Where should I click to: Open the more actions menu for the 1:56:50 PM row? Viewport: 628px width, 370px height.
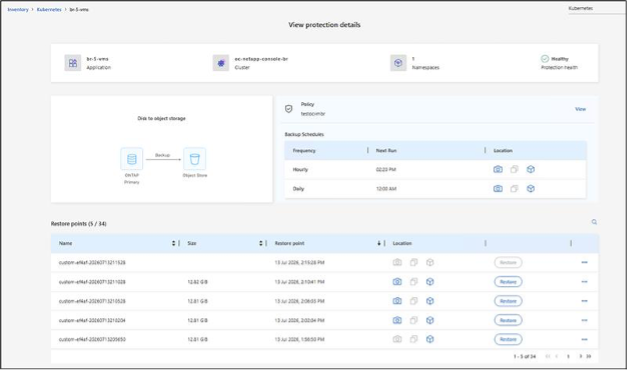point(584,339)
